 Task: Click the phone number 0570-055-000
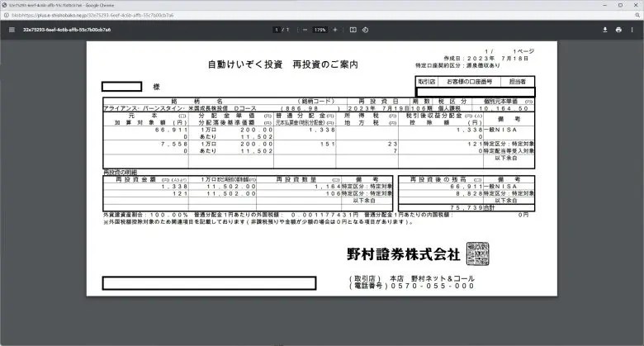tap(433, 286)
